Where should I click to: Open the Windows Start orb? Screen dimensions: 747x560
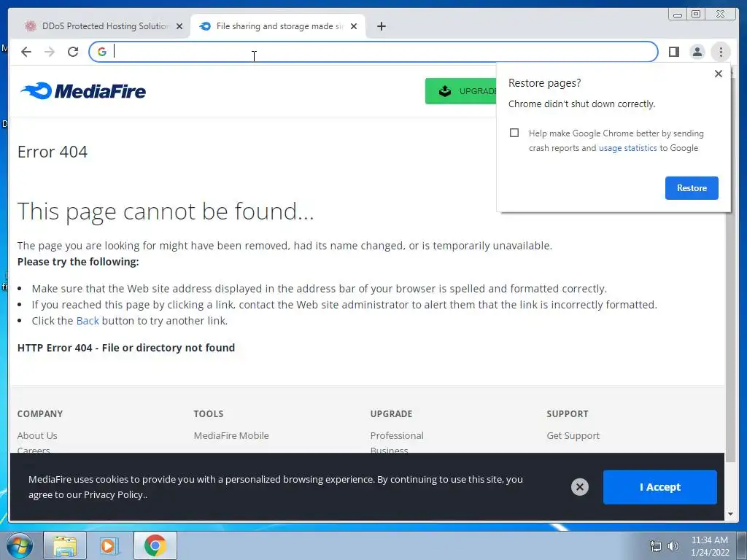[x=20, y=545]
